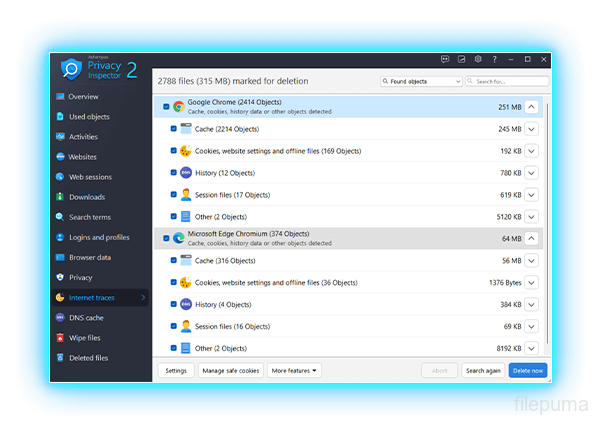Click the settings gear in title bar

tap(478, 59)
